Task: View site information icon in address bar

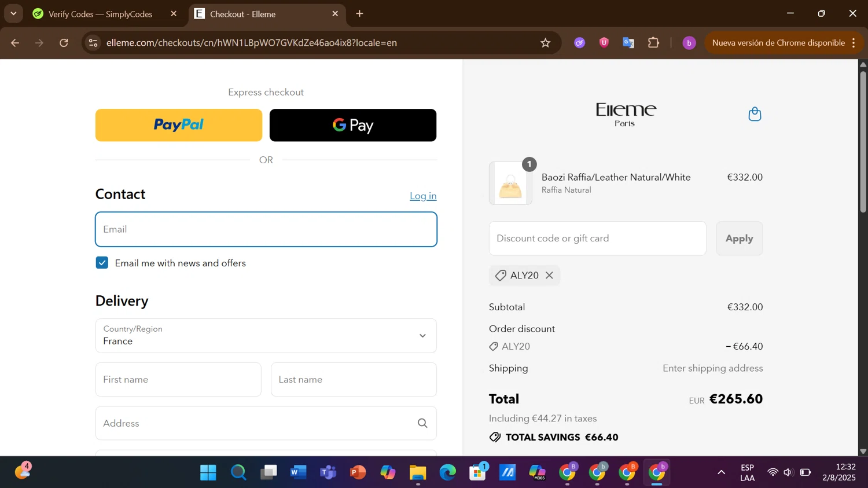Action: click(93, 43)
